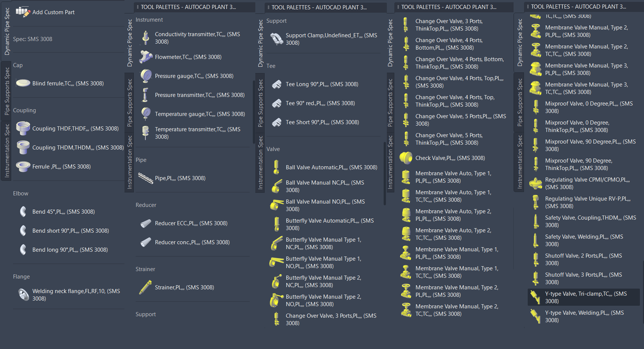Open Dynamic Pipe Spec tab beside Add Custom Part
Image resolution: width=644 pixels, height=349 pixels.
click(x=7, y=32)
